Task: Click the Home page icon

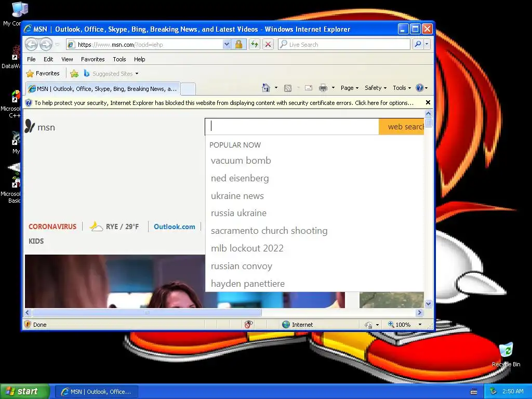Action: click(x=266, y=88)
